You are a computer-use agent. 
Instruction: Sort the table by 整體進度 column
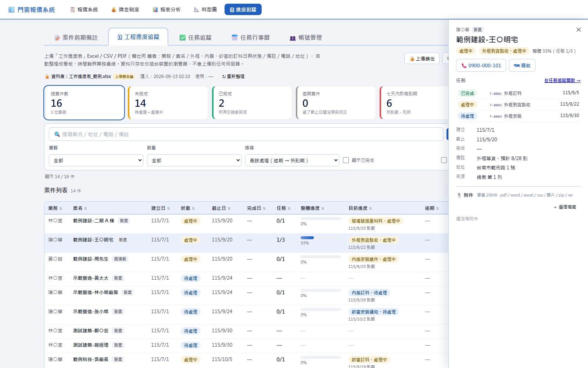[x=312, y=208]
